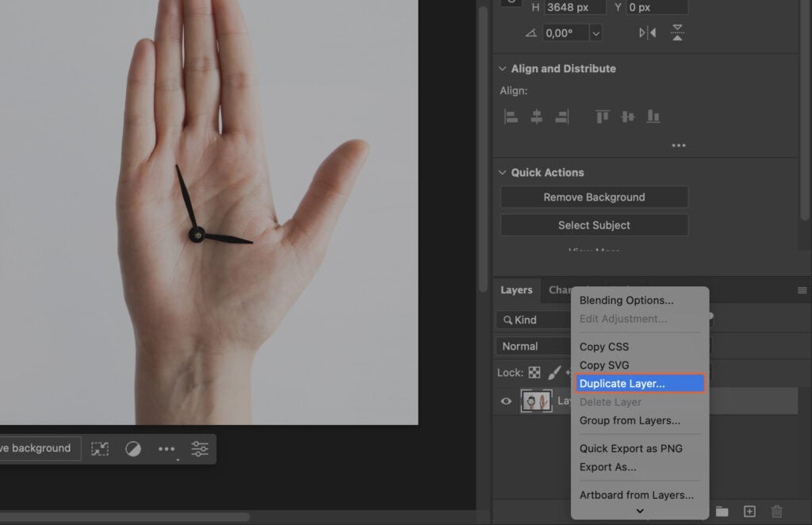The width and height of the screenshot is (812, 525).
Task: Open the adjustments icon in the contextual taskbar
Action: pyautogui.click(x=199, y=449)
